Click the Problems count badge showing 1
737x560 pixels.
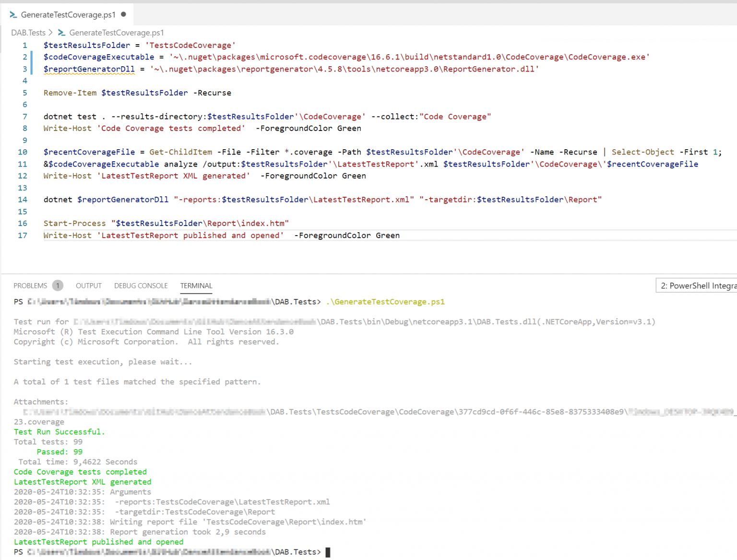[58, 286]
